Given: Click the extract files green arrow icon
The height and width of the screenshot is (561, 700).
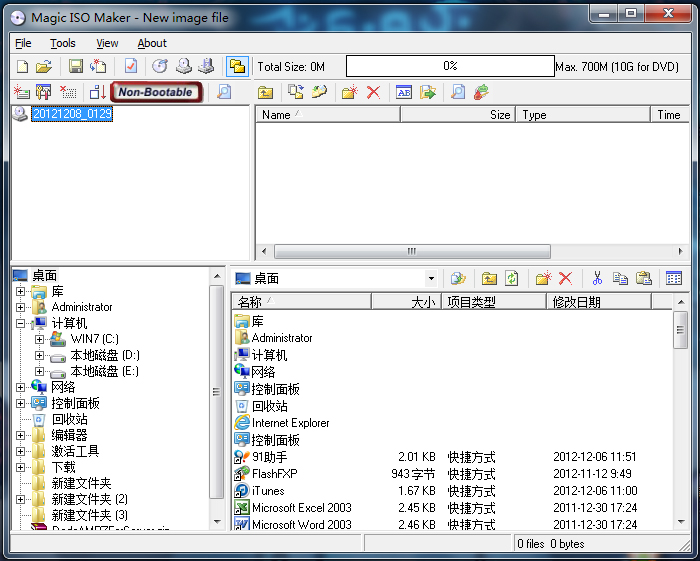Looking at the screenshot, I should [x=428, y=92].
